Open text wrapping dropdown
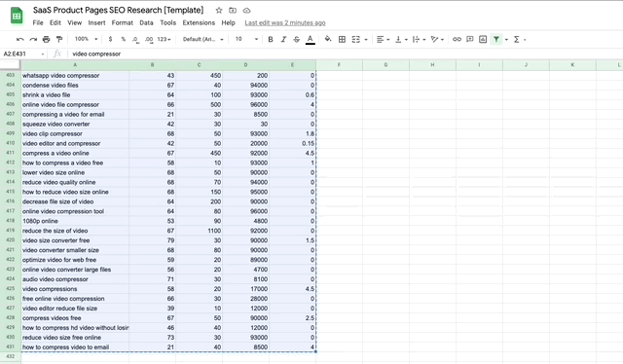The height and width of the screenshot is (364, 623). pyautogui.click(x=420, y=39)
